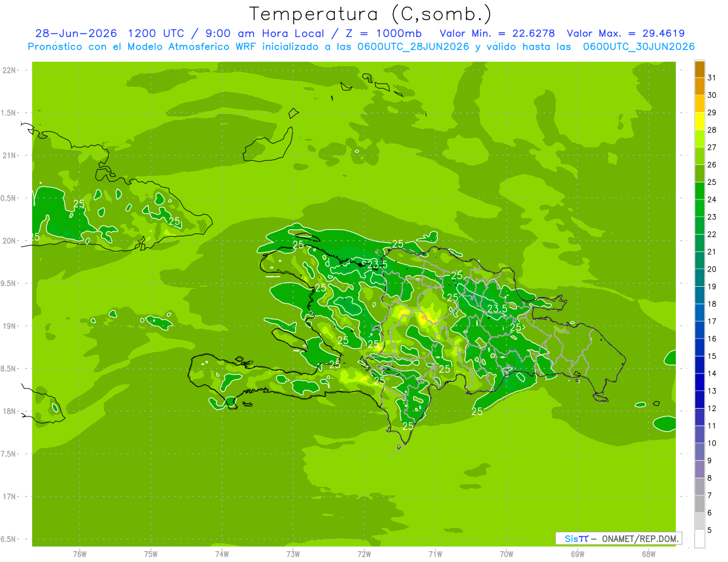Screen dimensions: 728x562
Task: Pick the gray swatch between 6 and 7
Action: (699, 504)
